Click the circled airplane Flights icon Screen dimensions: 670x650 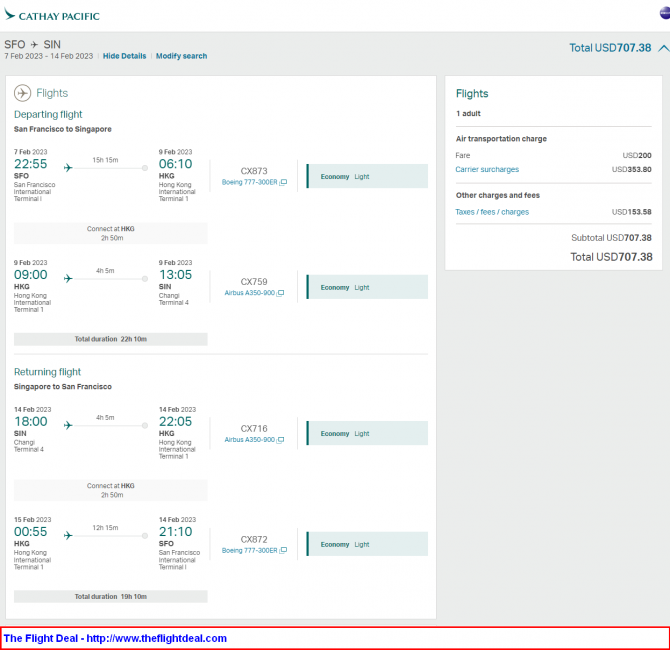click(x=23, y=93)
